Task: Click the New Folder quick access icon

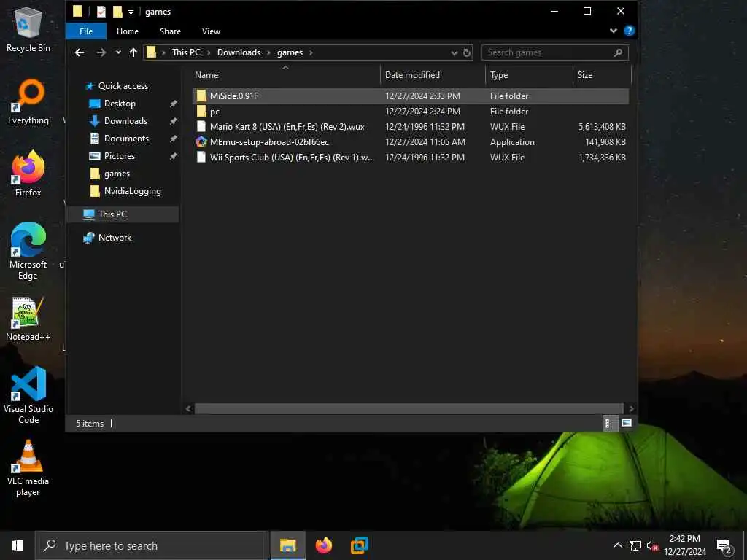Action: (117, 12)
